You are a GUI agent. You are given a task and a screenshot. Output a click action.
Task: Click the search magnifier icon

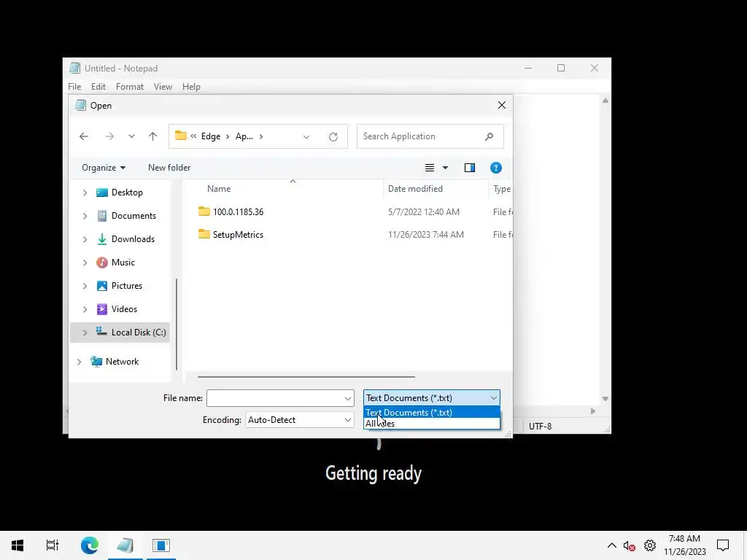pos(489,136)
